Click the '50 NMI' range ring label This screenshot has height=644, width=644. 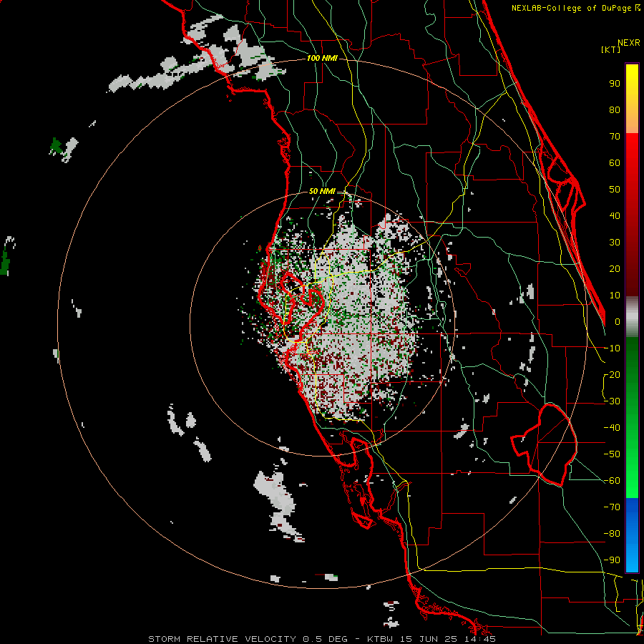322,191
